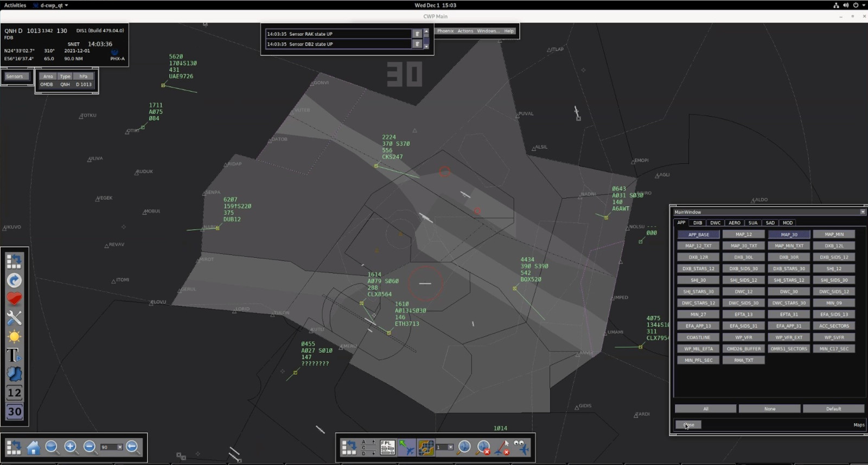Click the magnifier with red X icon
This screenshot has height=465, width=868.
[x=483, y=447]
